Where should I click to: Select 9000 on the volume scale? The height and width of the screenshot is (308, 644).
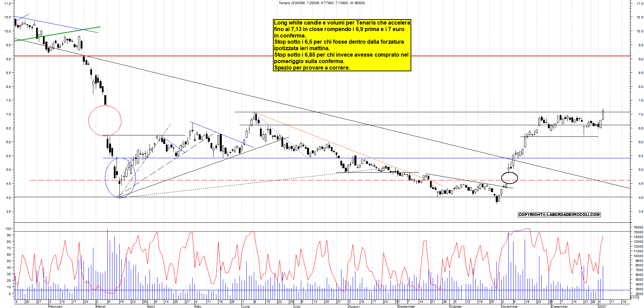click(x=639, y=261)
